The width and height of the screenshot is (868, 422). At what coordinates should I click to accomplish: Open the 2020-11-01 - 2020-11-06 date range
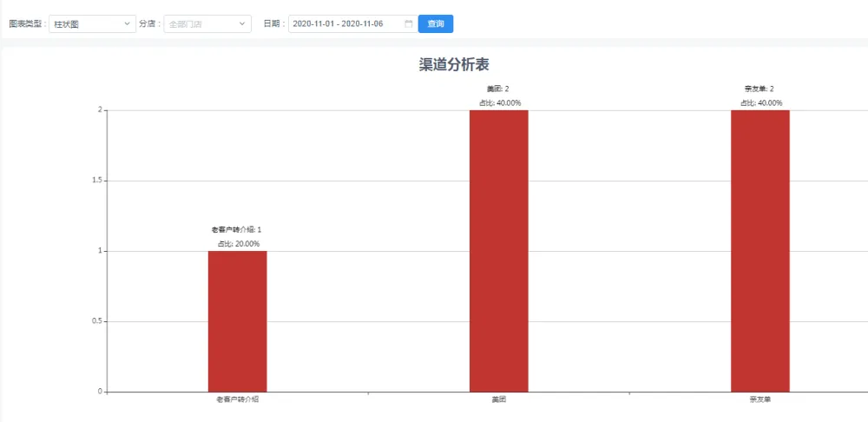[x=339, y=24]
